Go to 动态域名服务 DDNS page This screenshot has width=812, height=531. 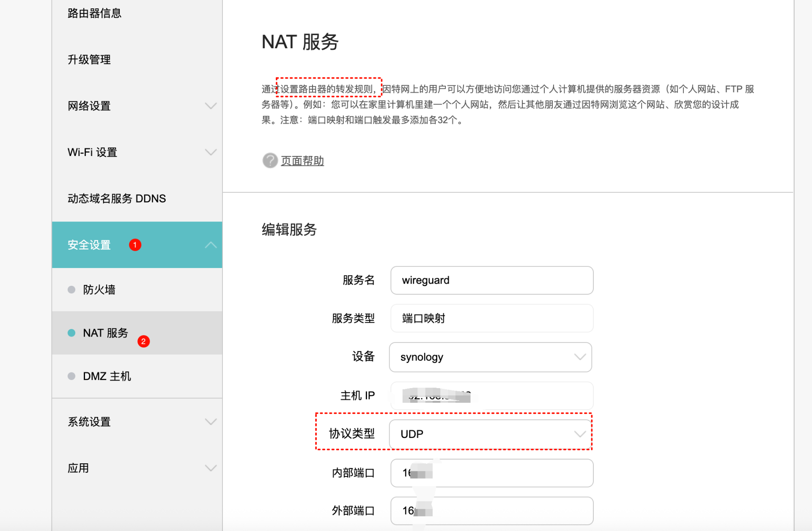pos(117,198)
